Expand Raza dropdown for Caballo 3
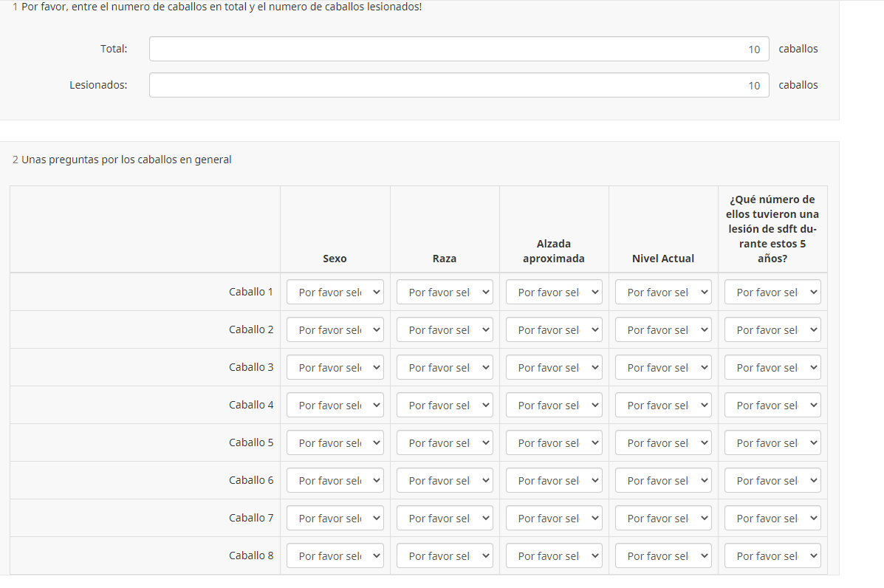Viewport: 884px width, 588px height. [x=445, y=368]
